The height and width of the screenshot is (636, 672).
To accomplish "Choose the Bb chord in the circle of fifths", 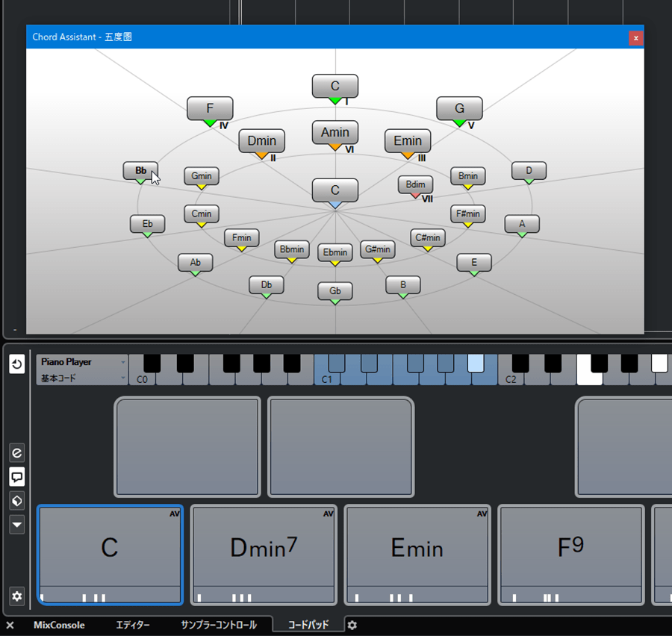I will (x=140, y=171).
